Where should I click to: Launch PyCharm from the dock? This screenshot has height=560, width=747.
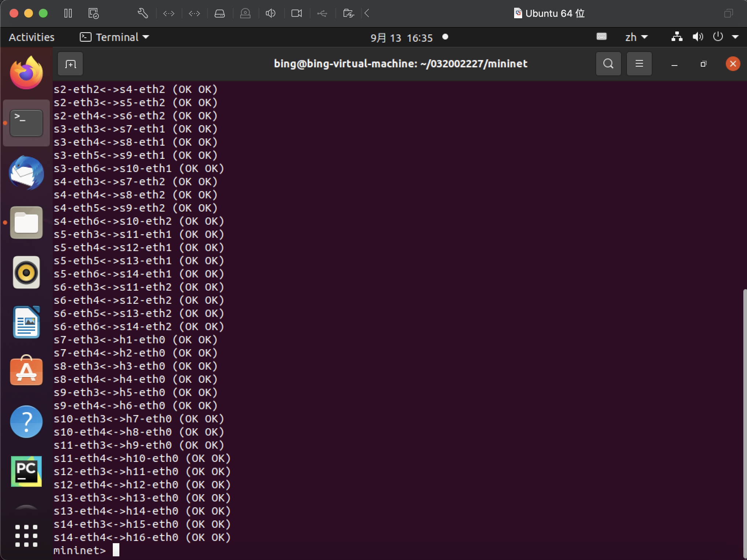[26, 471]
